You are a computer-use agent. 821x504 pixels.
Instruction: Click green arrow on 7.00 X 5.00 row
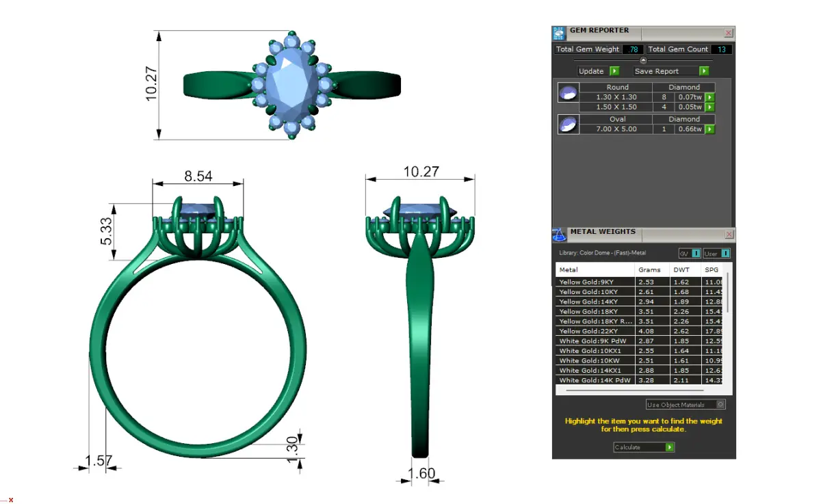[x=710, y=129]
